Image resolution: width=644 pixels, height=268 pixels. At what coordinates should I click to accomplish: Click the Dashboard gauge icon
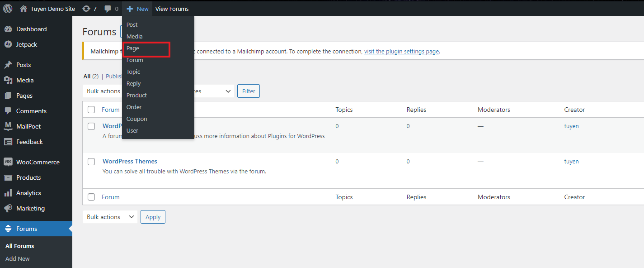pos(8,29)
